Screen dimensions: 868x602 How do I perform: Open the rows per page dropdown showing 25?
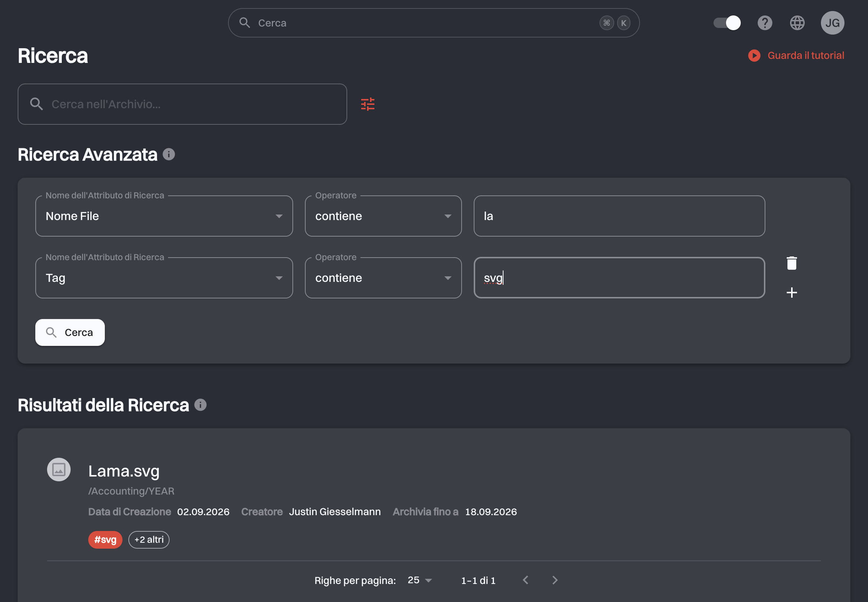pyautogui.click(x=420, y=580)
